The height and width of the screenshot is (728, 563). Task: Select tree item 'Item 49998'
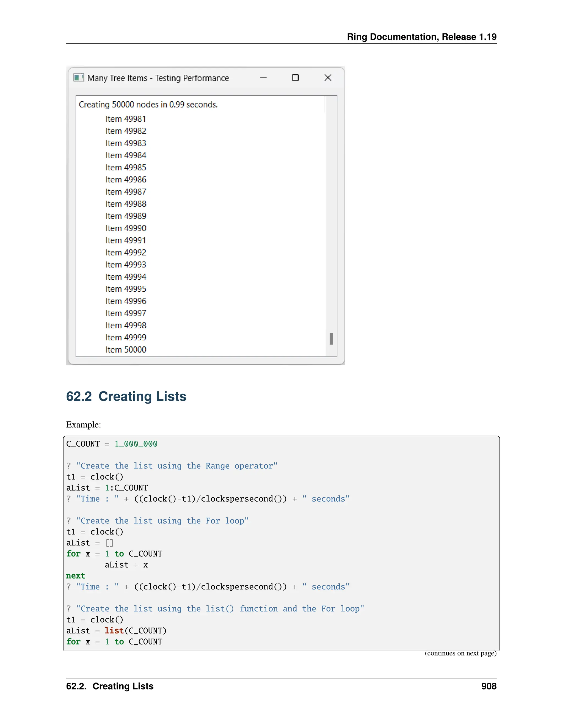click(126, 325)
